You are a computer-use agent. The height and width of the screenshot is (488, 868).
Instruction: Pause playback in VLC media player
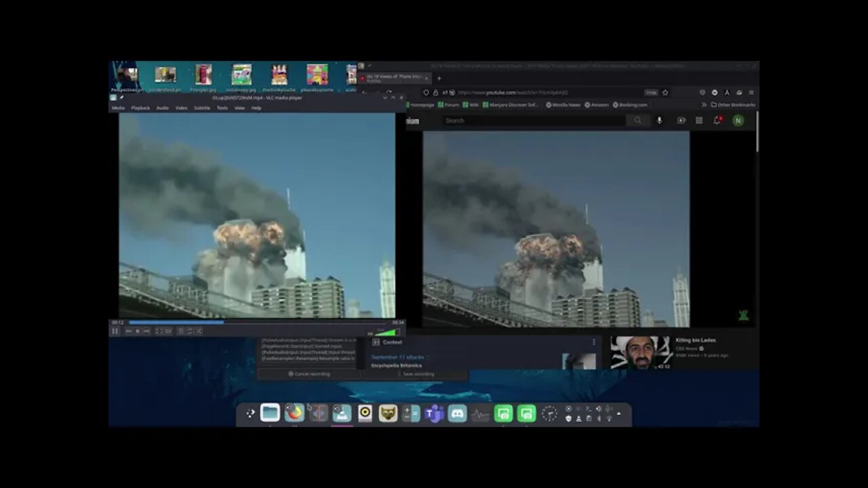click(x=115, y=331)
